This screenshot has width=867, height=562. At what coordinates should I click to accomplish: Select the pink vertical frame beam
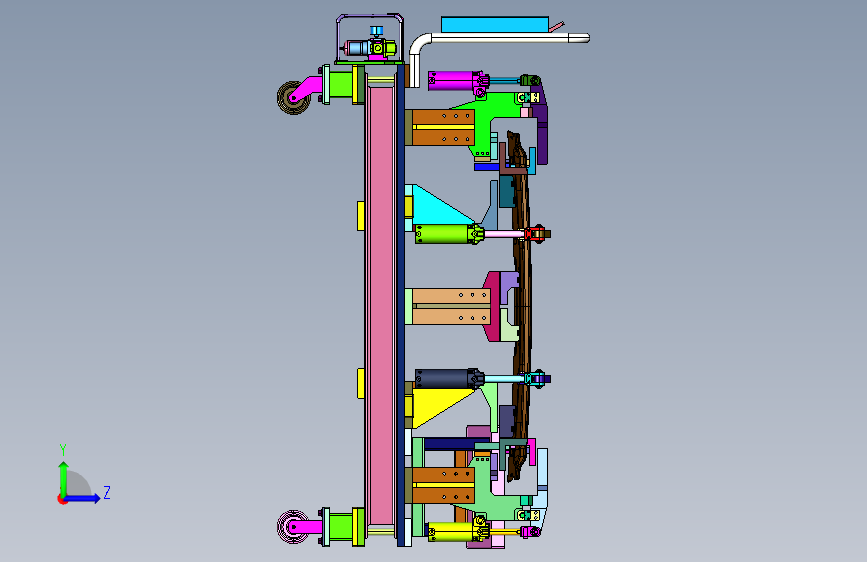381,304
